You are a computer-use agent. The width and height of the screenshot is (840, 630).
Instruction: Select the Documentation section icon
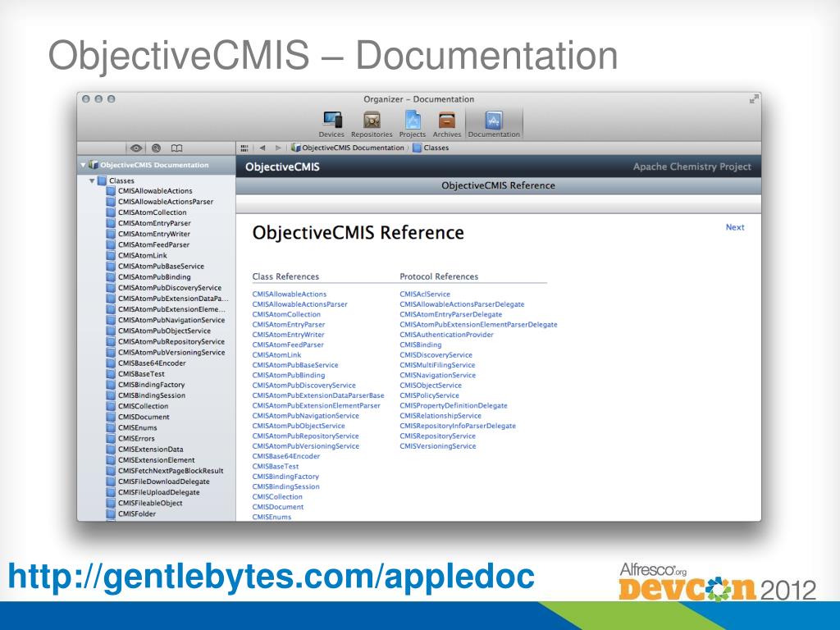(494, 125)
